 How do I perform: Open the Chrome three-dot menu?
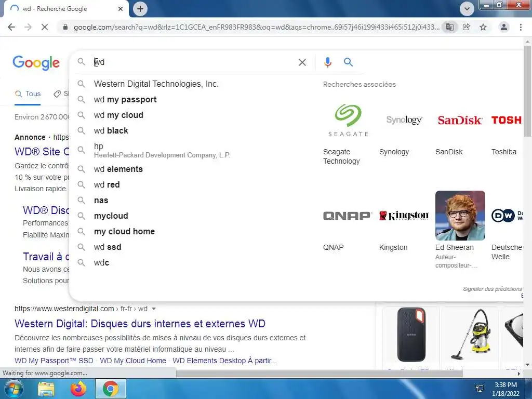[x=521, y=27]
